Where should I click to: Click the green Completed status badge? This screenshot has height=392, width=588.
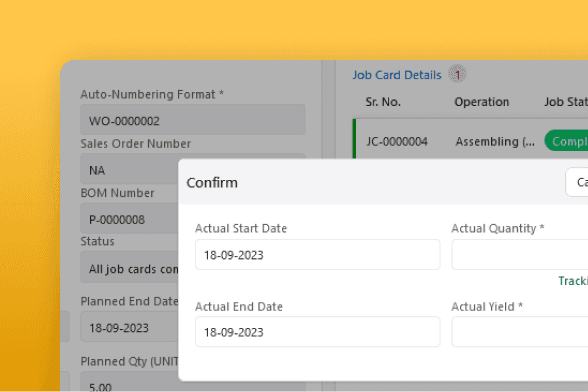coord(566,141)
